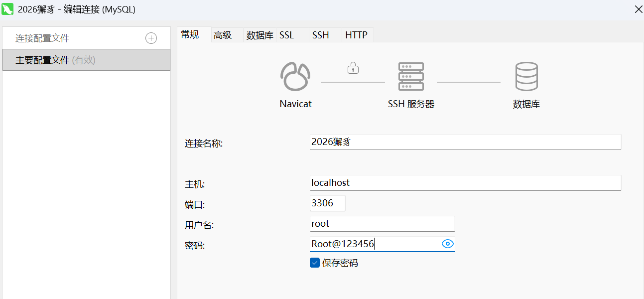Uncheck the 保存密码 checkbox
The height and width of the screenshot is (299, 644).
pyautogui.click(x=314, y=263)
